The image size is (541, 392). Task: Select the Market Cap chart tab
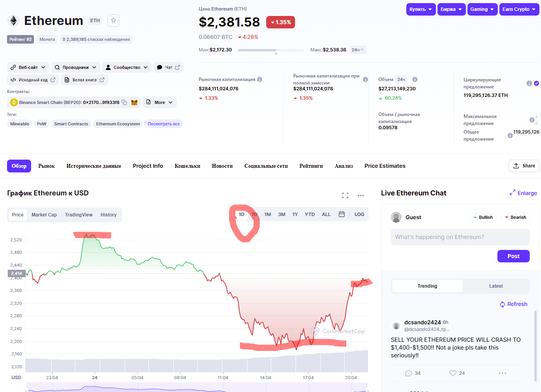(44, 215)
